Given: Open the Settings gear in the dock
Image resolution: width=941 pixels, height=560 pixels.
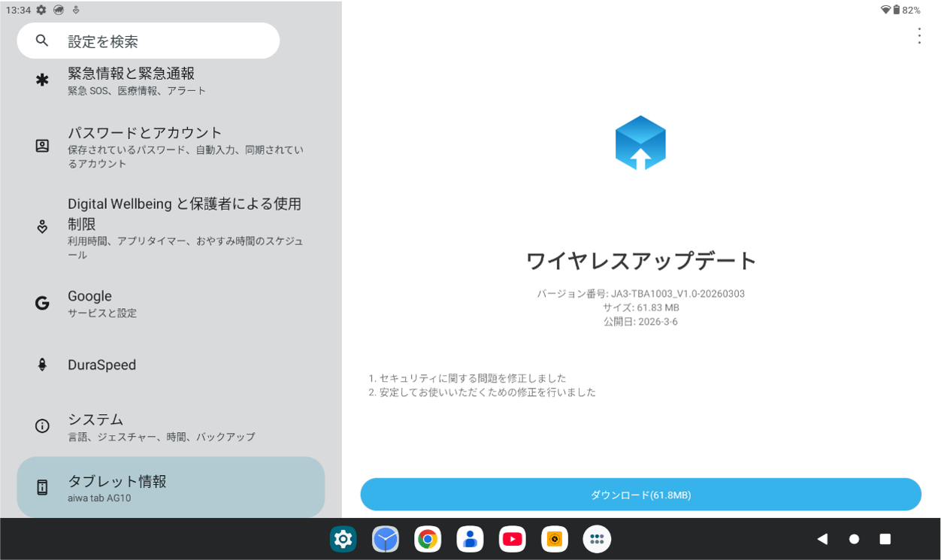Looking at the screenshot, I should (343, 539).
